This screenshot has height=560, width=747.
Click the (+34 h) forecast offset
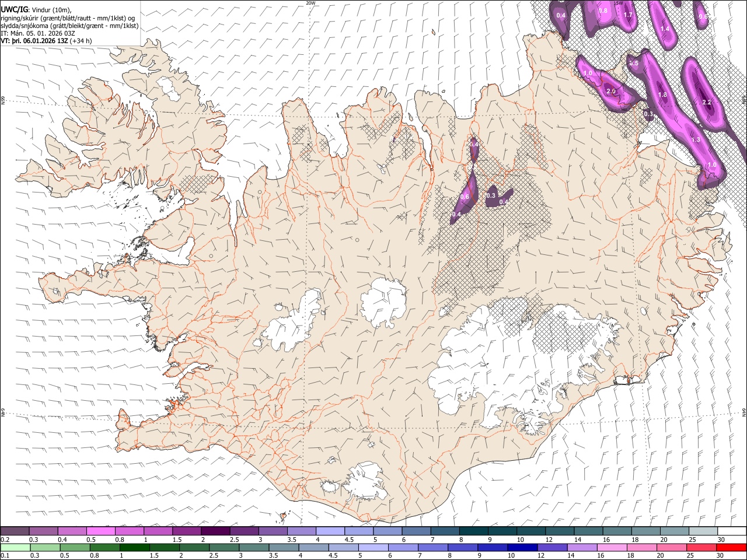(81, 41)
